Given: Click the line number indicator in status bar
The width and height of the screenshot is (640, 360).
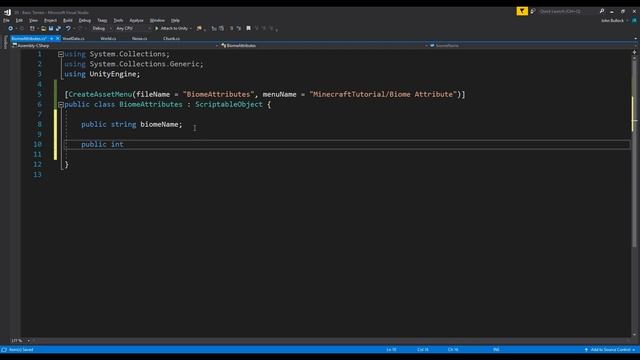Looking at the screenshot, I should point(391,350).
